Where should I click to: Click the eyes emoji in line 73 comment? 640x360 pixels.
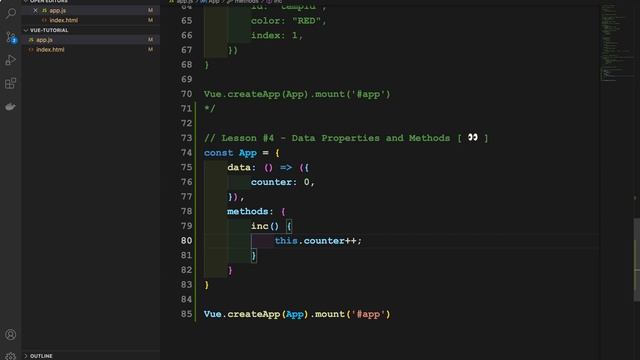click(473, 137)
